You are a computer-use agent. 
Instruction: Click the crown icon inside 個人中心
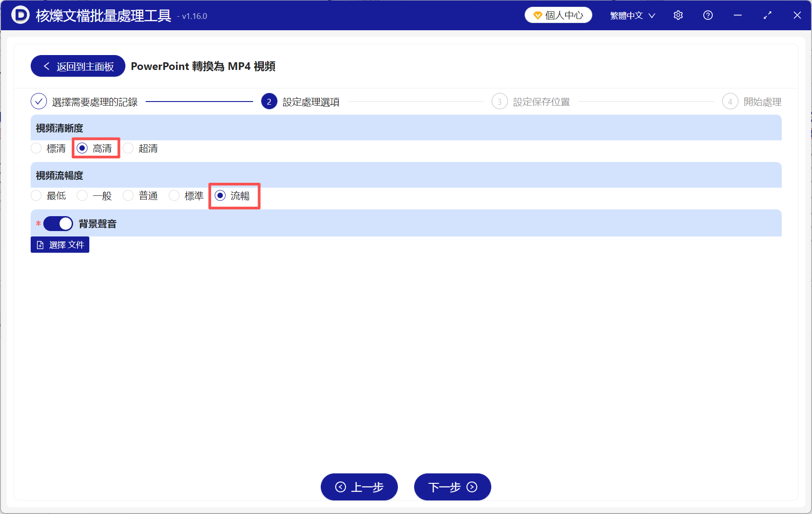coord(537,15)
